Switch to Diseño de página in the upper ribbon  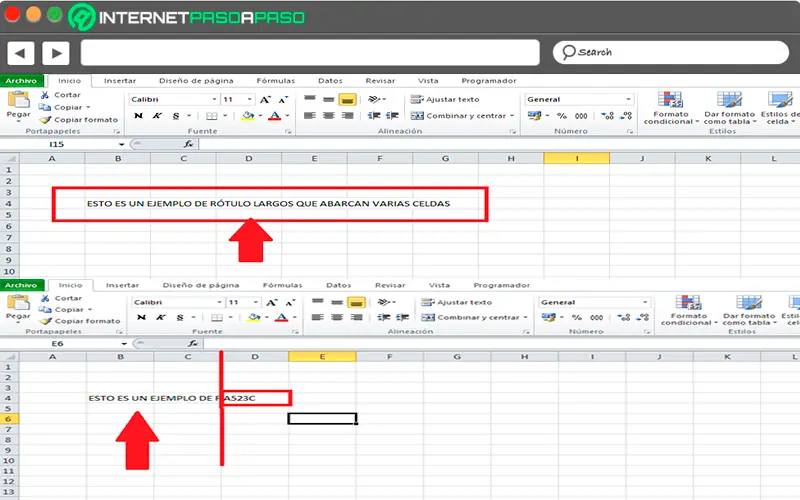pos(196,81)
